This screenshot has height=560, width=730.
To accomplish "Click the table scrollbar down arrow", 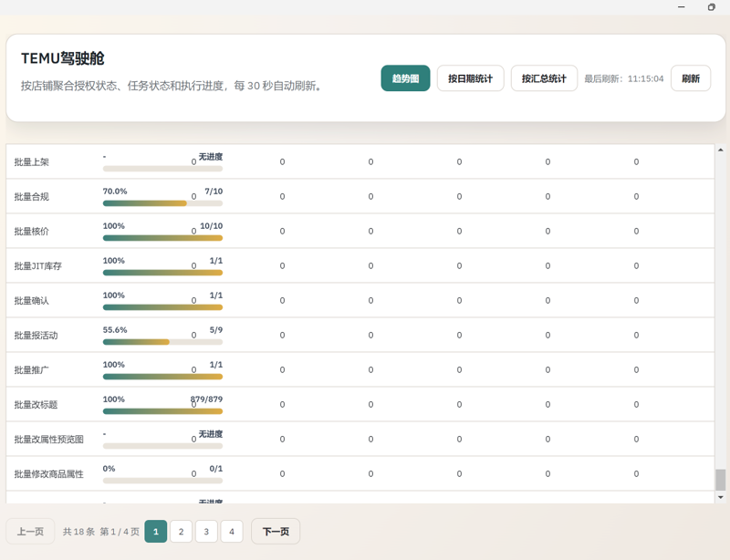I will click(x=720, y=497).
